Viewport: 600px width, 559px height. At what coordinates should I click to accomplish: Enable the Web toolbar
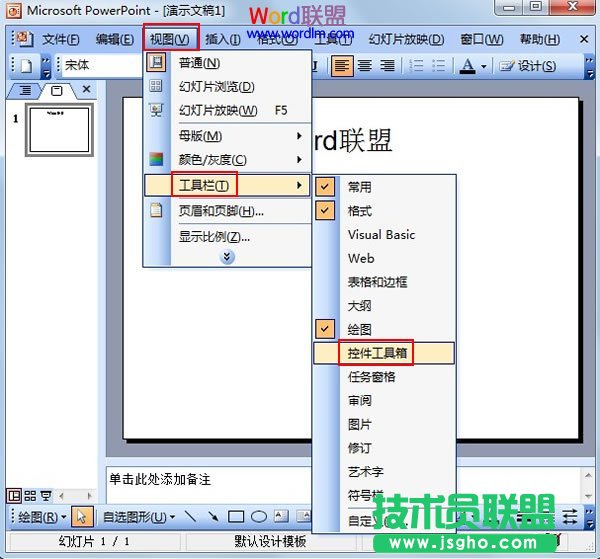tap(384, 258)
